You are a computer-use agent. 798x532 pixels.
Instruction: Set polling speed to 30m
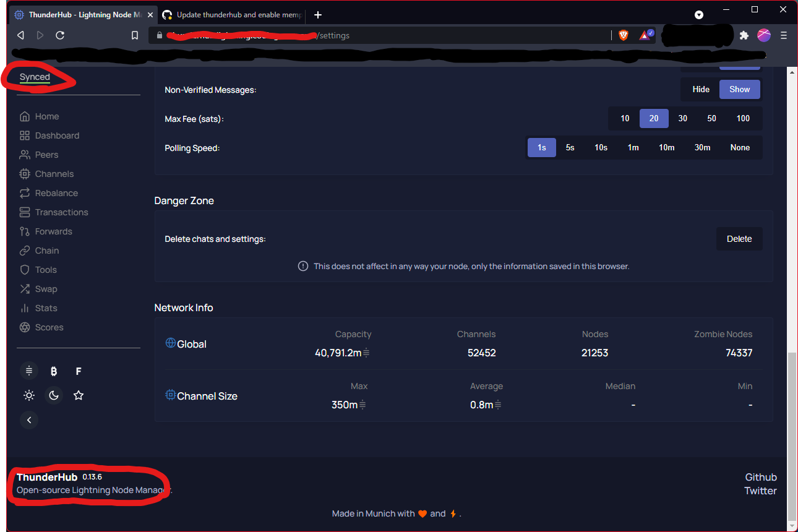[703, 147]
